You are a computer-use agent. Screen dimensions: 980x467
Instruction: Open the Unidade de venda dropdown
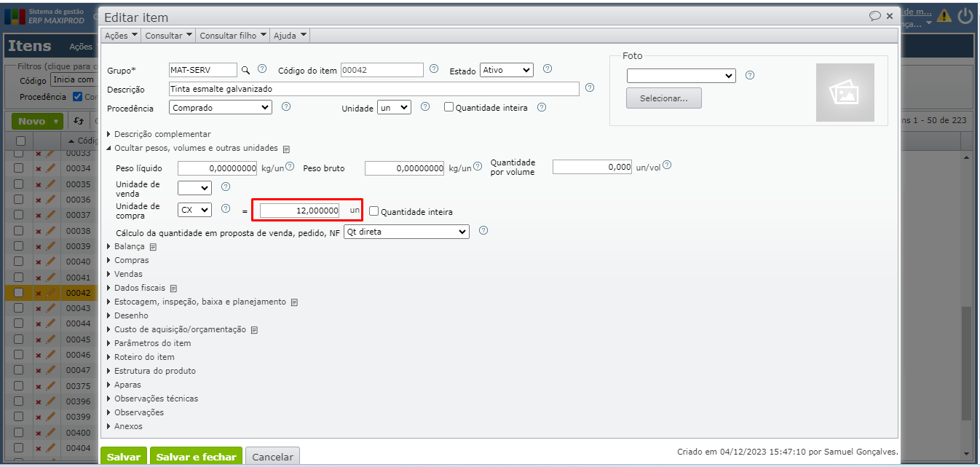[194, 188]
